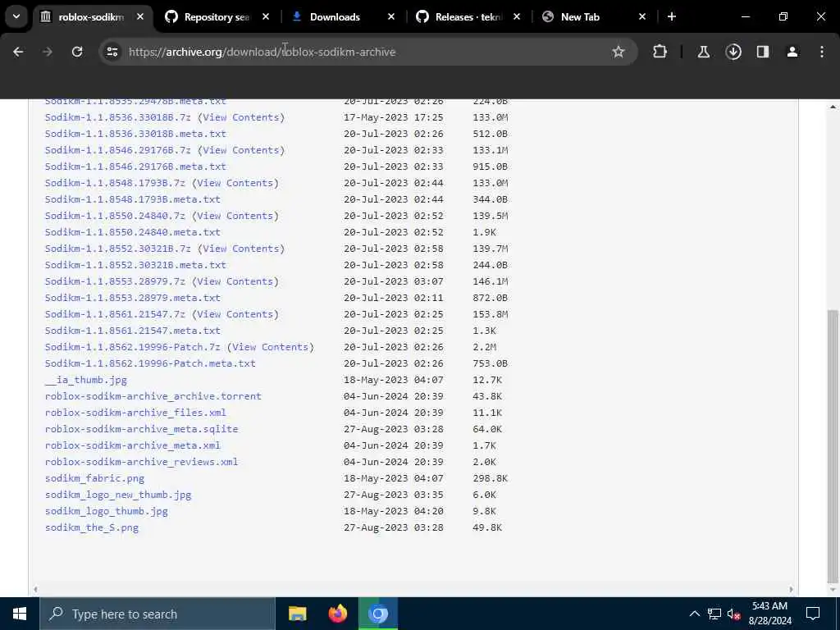The width and height of the screenshot is (840, 630).
Task: Download Sodikm-1.1.8553.28979.7z file
Action: [115, 281]
